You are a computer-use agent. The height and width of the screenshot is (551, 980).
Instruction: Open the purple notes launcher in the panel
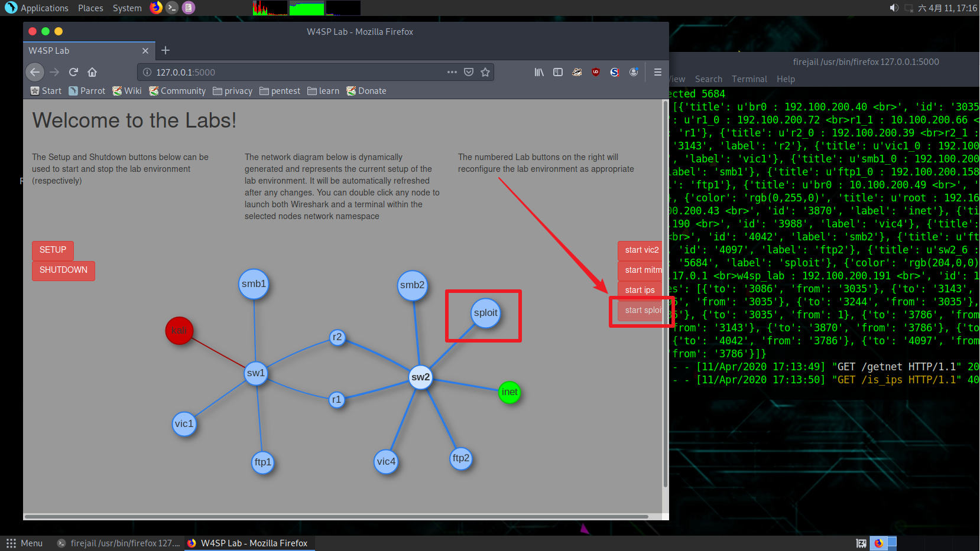coord(188,8)
